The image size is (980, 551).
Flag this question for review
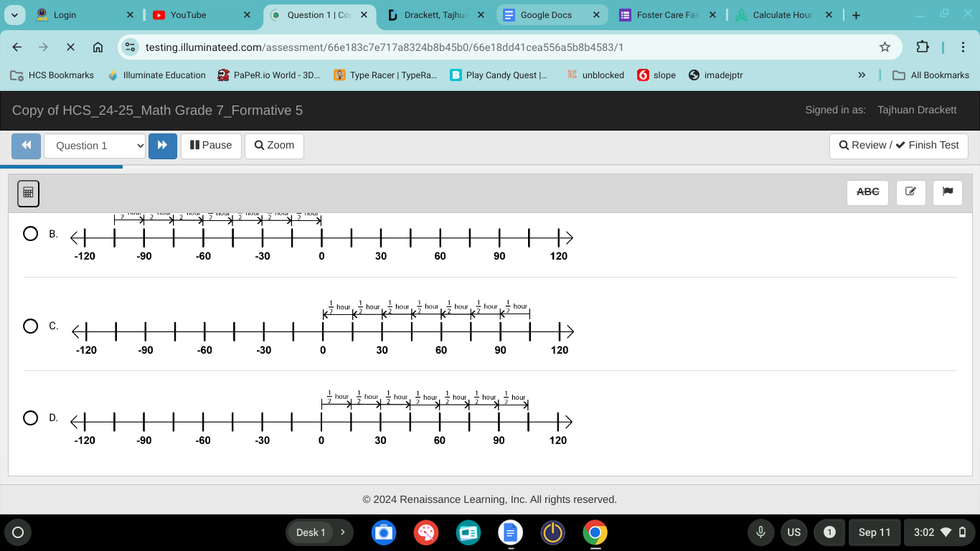[948, 192]
